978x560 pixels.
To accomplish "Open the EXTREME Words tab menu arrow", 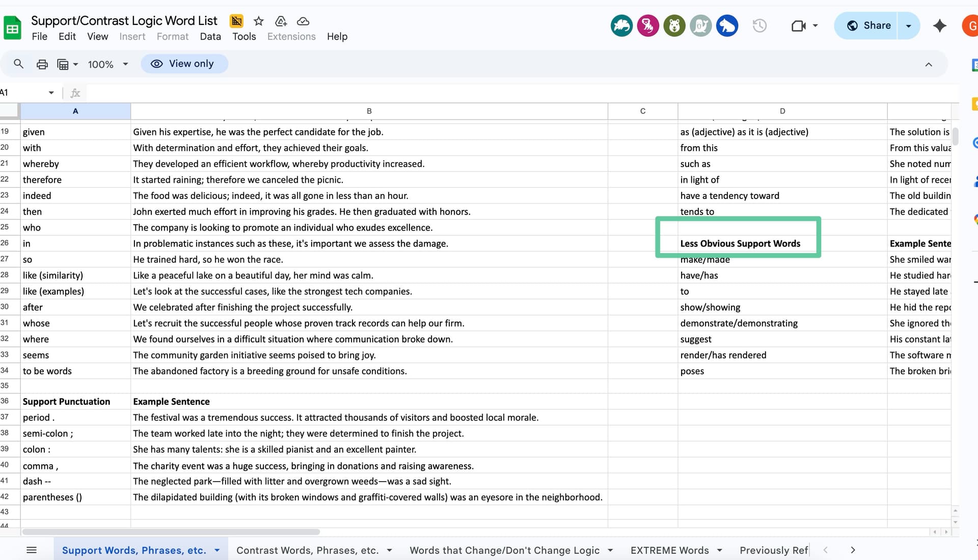I will click(720, 550).
